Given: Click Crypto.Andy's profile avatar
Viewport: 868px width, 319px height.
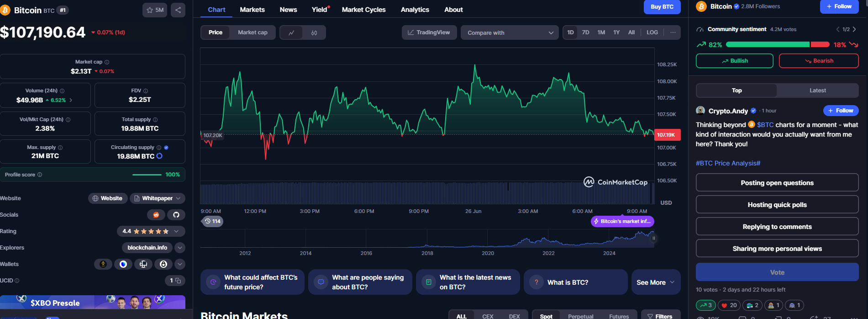Looking at the screenshot, I should pyautogui.click(x=700, y=111).
